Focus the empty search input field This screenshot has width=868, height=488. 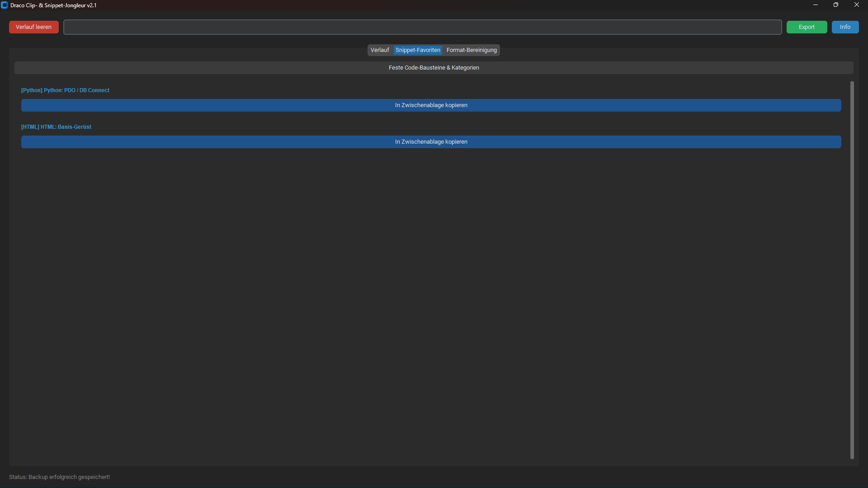click(422, 27)
